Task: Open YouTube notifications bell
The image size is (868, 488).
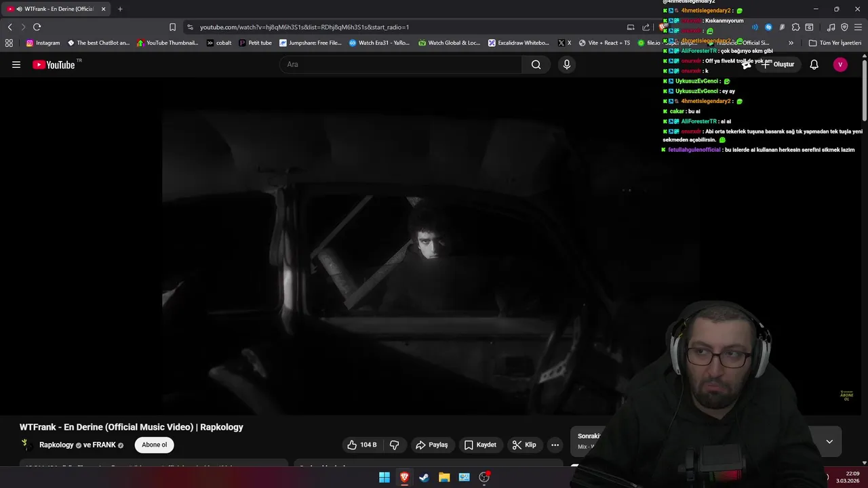Action: [x=814, y=64]
